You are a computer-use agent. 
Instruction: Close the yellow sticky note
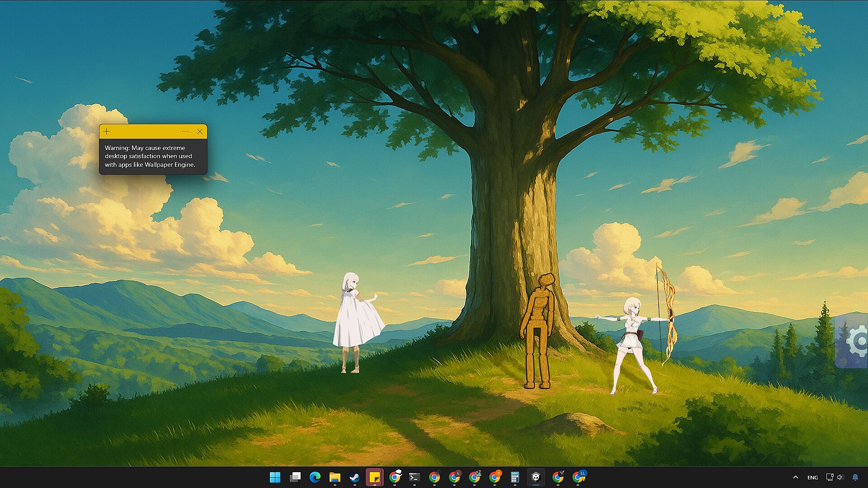(200, 131)
